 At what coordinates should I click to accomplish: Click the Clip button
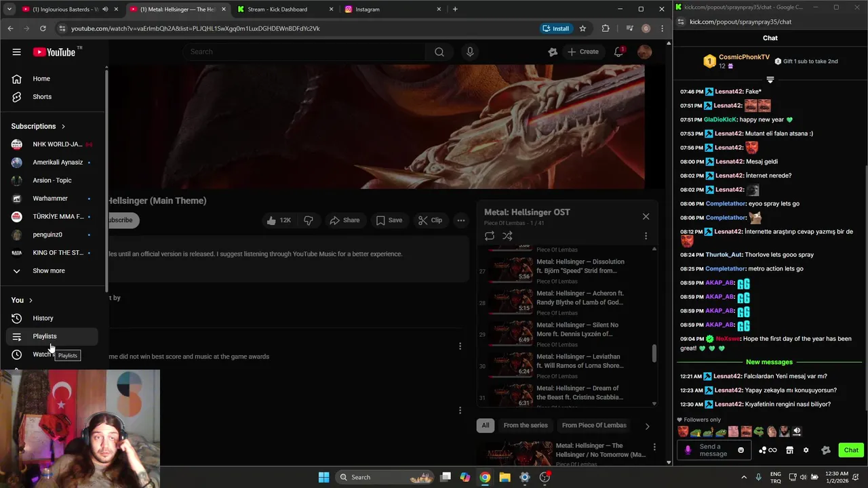click(x=430, y=220)
